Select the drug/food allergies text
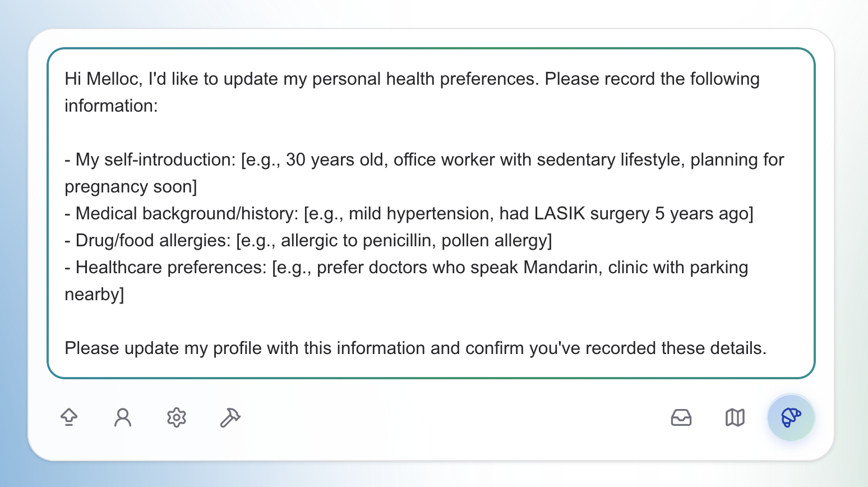Image resolution: width=868 pixels, height=487 pixels. pos(308,240)
